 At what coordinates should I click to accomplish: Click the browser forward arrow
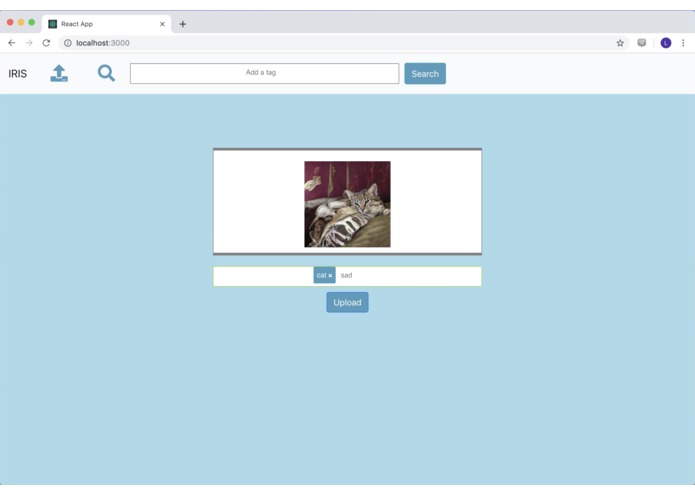(x=29, y=43)
